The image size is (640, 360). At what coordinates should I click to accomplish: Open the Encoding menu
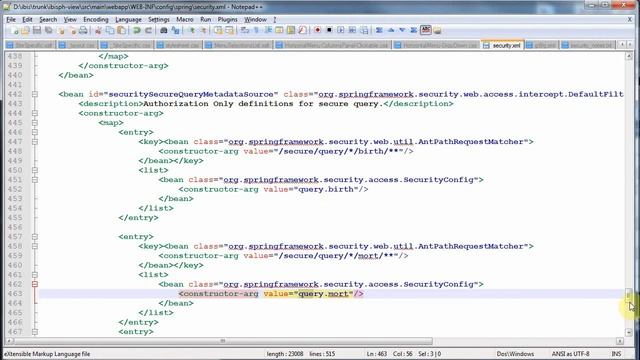click(x=96, y=20)
